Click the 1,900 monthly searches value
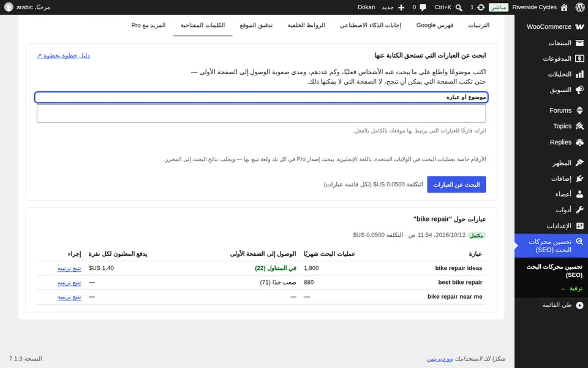The height and width of the screenshot is (368, 588). 311,268
